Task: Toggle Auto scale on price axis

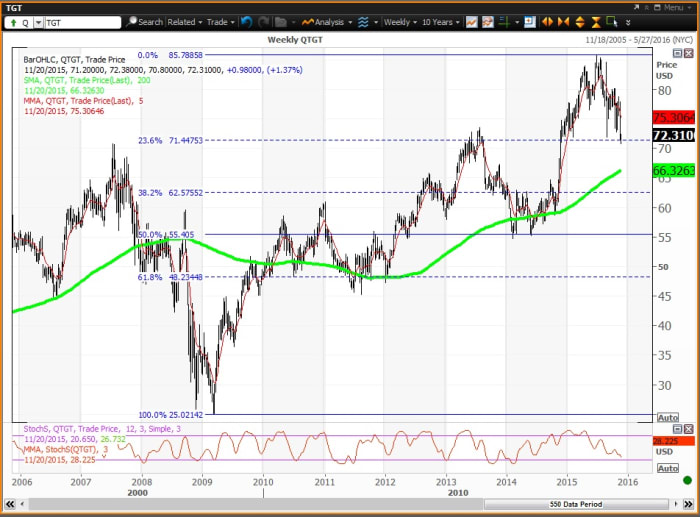Action: coord(668,417)
